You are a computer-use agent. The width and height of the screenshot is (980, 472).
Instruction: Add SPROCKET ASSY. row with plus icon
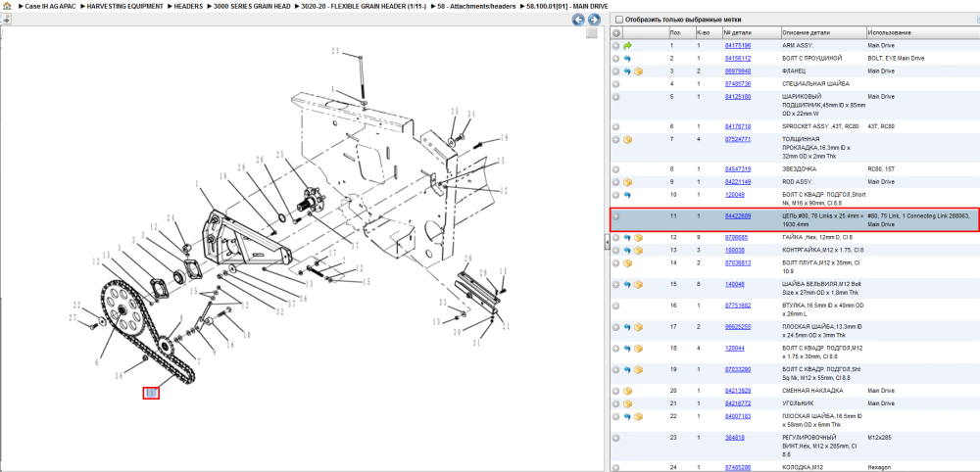616,126
